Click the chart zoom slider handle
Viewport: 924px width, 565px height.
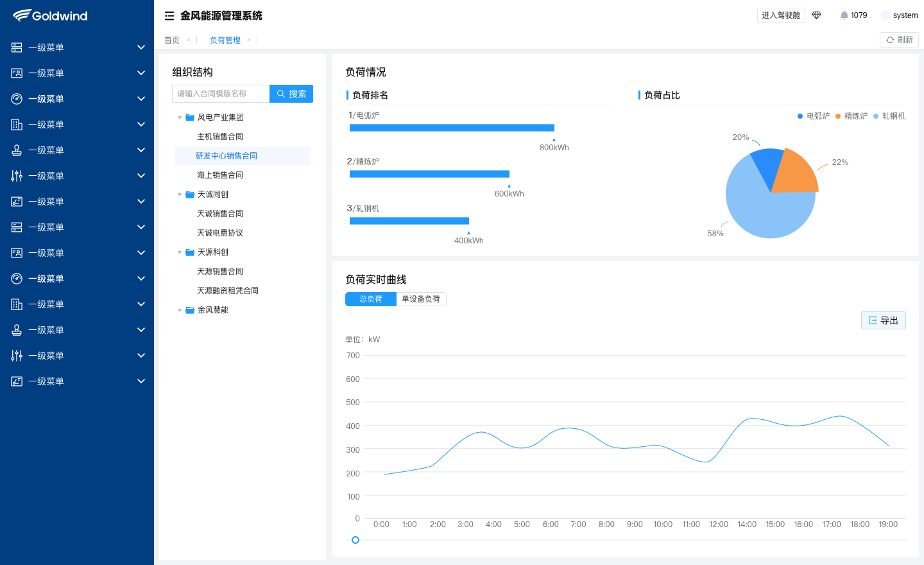(355, 540)
